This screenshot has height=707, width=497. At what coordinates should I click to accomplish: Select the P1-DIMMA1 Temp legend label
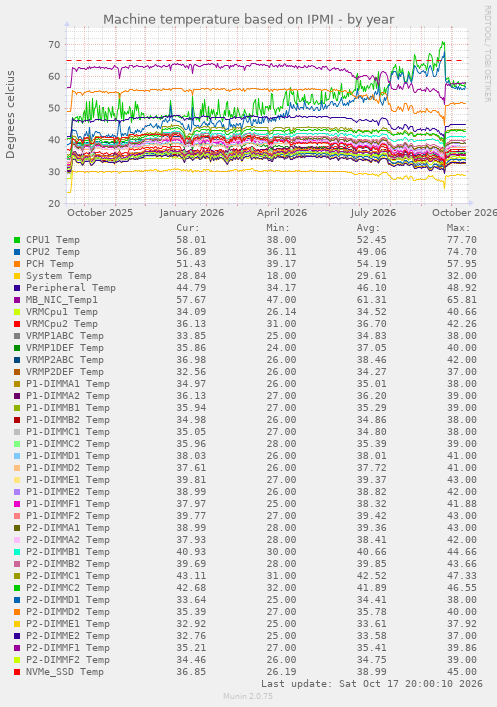(x=68, y=384)
